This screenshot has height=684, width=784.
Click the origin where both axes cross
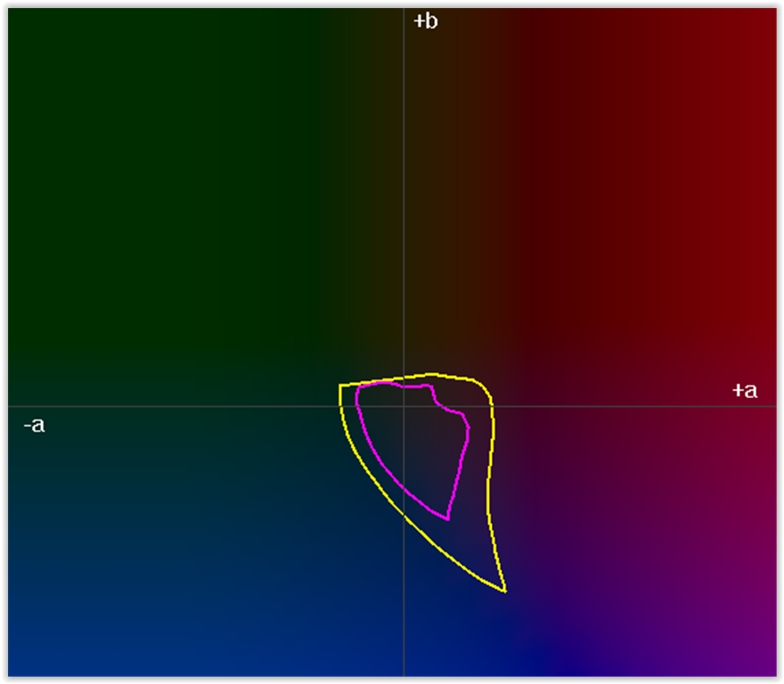[x=404, y=407]
